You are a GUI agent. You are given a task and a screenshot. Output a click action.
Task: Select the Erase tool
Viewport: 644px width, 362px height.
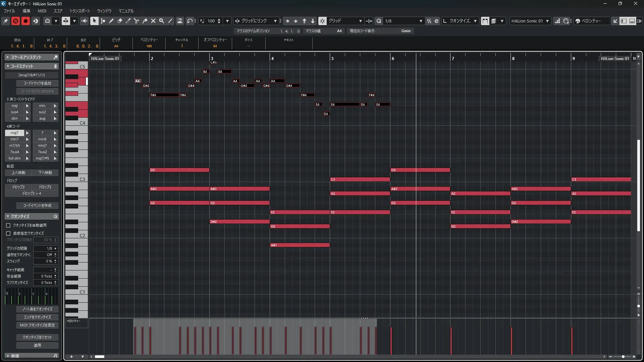(119, 21)
